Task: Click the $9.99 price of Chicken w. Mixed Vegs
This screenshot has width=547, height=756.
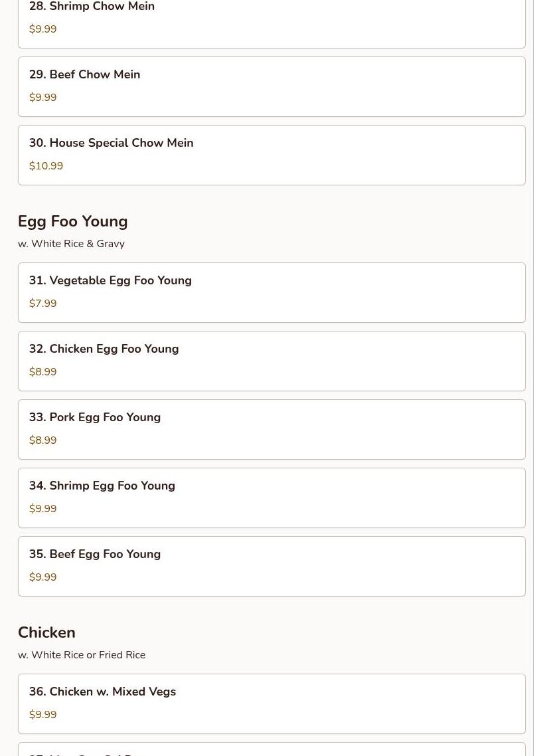Action: tap(43, 715)
